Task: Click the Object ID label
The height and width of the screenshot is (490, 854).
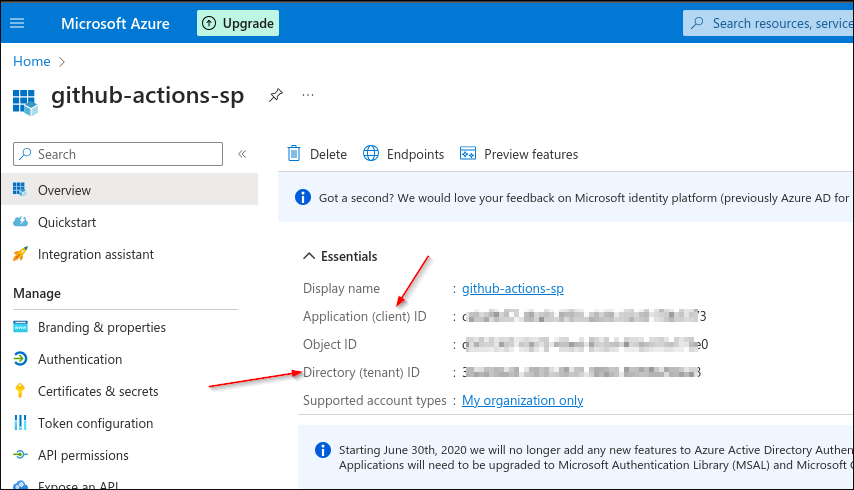Action: point(330,345)
